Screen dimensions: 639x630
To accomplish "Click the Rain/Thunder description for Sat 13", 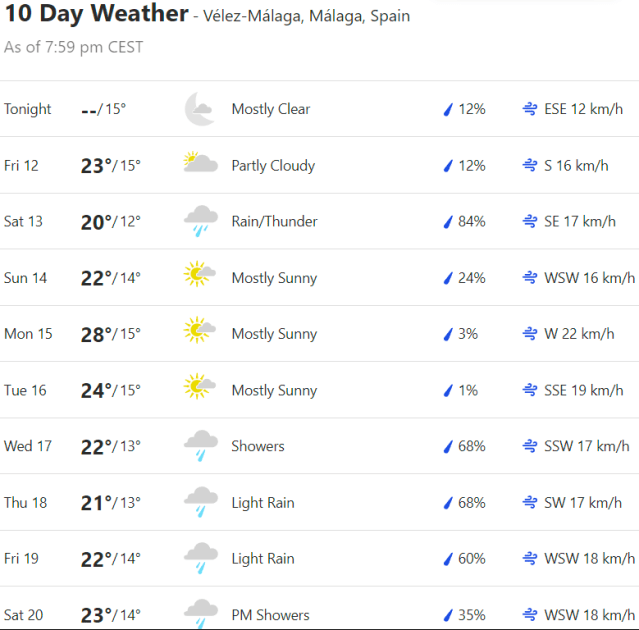I will [274, 222].
